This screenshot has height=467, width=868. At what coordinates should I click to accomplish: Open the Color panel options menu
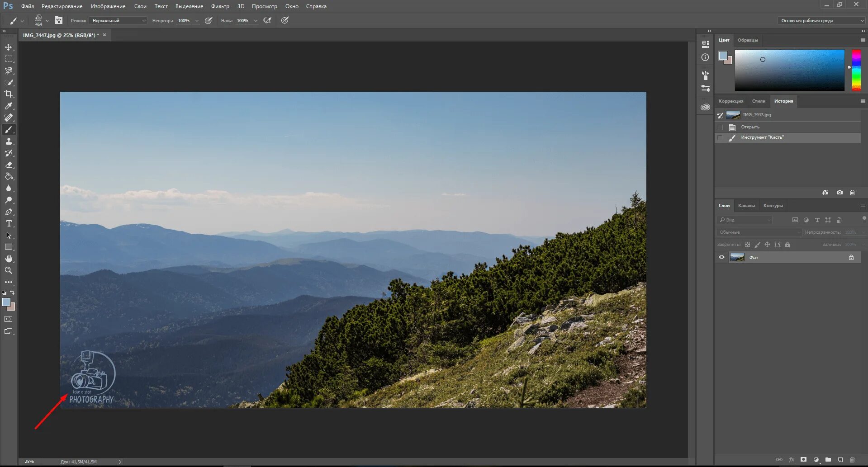point(863,40)
